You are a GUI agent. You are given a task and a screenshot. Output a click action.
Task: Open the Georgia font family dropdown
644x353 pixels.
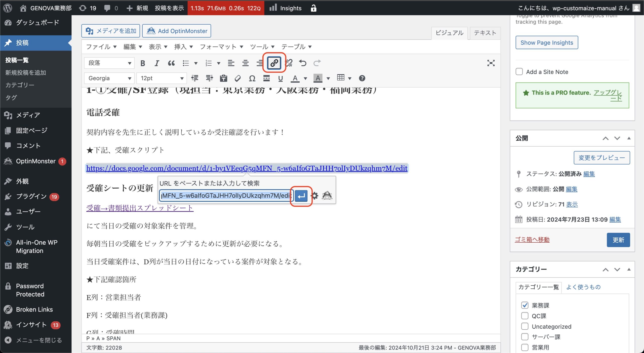coord(109,78)
